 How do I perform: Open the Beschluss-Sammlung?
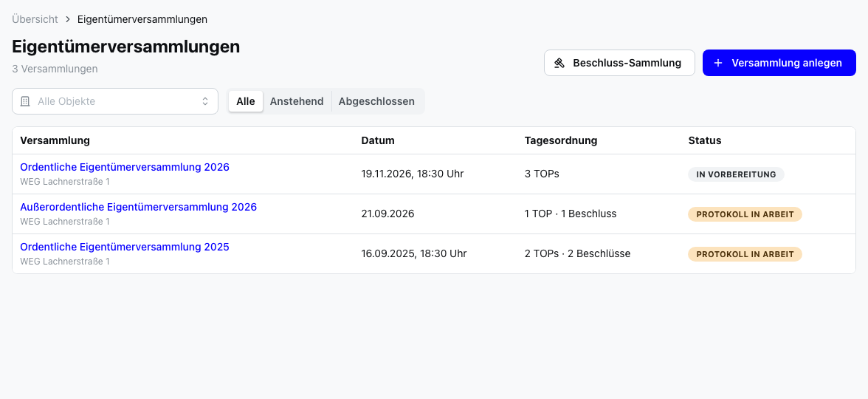click(619, 63)
